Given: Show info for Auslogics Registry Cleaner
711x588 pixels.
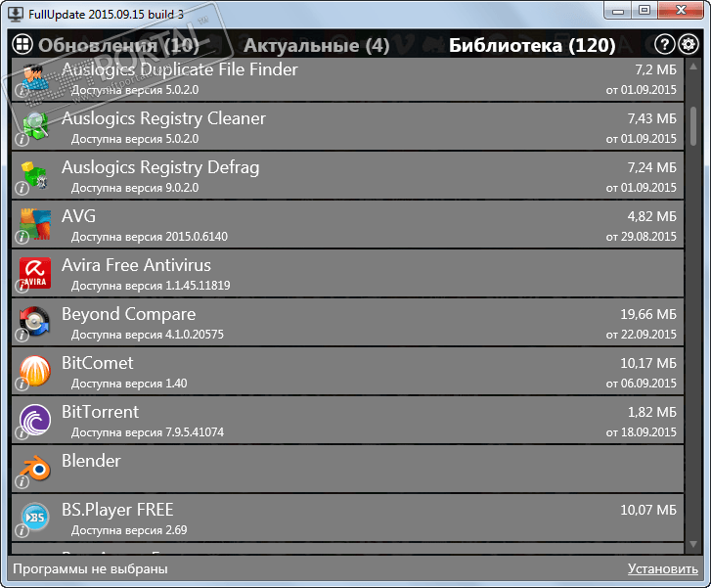Looking at the screenshot, I should (x=22, y=139).
